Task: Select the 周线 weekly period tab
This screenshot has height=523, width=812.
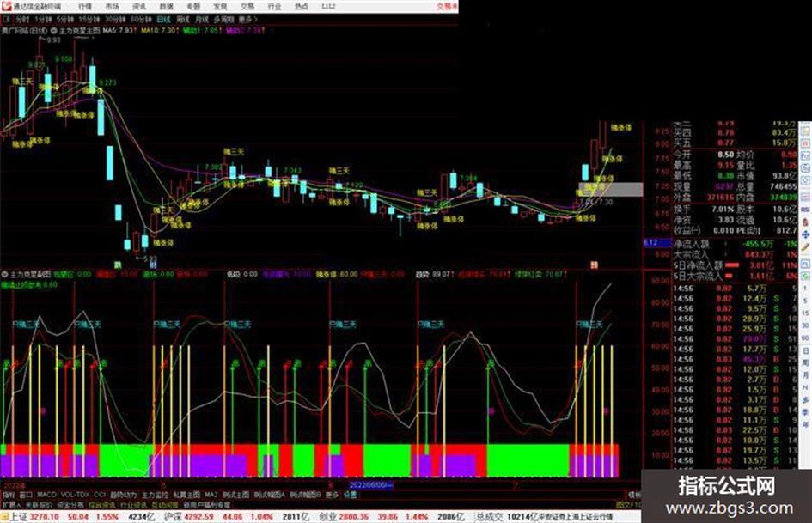Action: tap(183, 20)
